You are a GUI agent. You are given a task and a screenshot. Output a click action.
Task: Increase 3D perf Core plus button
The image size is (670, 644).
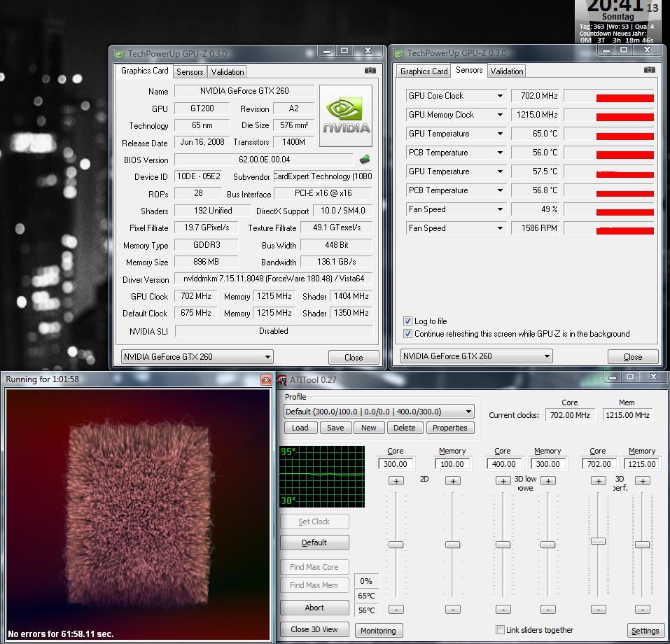599,481
